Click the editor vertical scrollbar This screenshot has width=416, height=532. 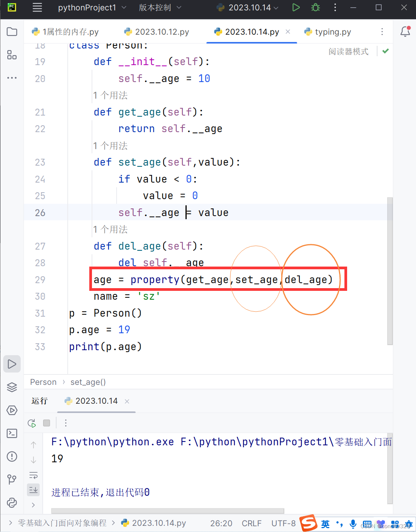tap(390, 270)
